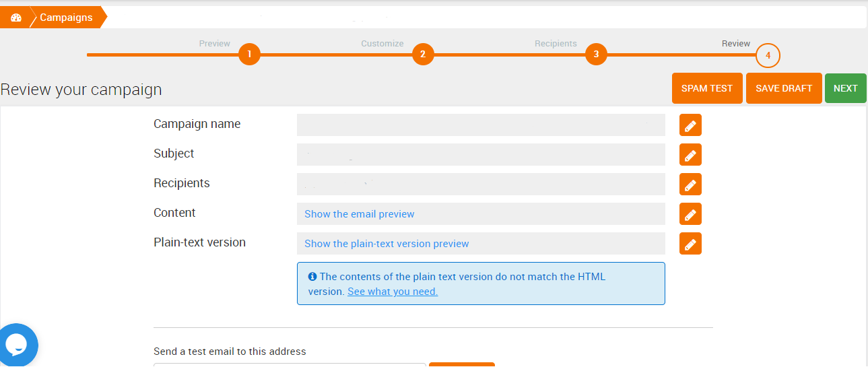This screenshot has height=367, width=868.
Task: Click the info icon in blue notice
Action: click(x=312, y=277)
